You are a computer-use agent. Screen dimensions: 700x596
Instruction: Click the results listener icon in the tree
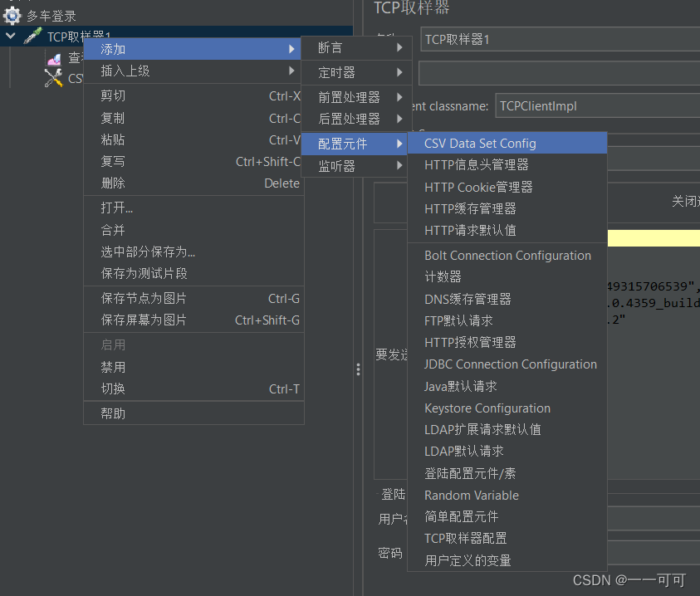point(53,56)
